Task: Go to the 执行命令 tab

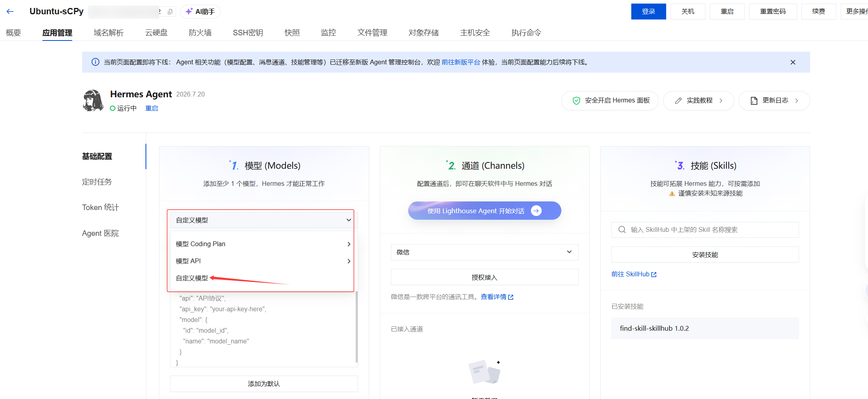Action: click(x=526, y=33)
